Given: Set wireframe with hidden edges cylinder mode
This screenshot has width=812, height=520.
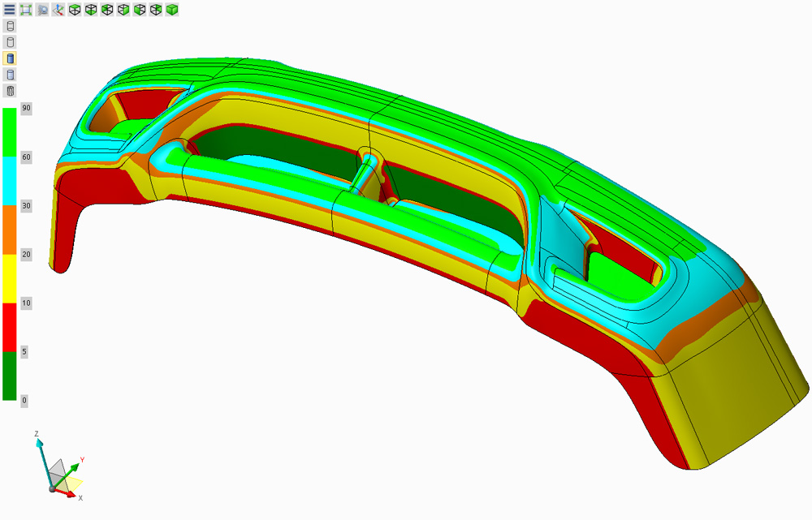Looking at the screenshot, I should coord(9,26).
